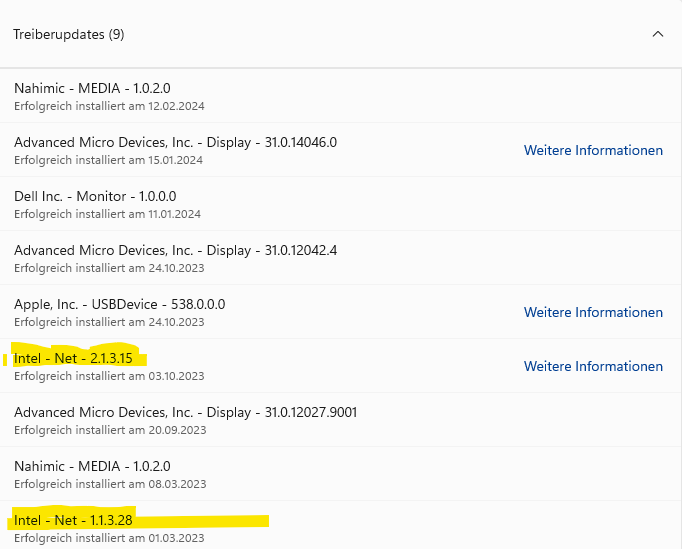Select Apple, Inc. USBDevice 538.0.0.0
682x549 pixels.
[341, 311]
